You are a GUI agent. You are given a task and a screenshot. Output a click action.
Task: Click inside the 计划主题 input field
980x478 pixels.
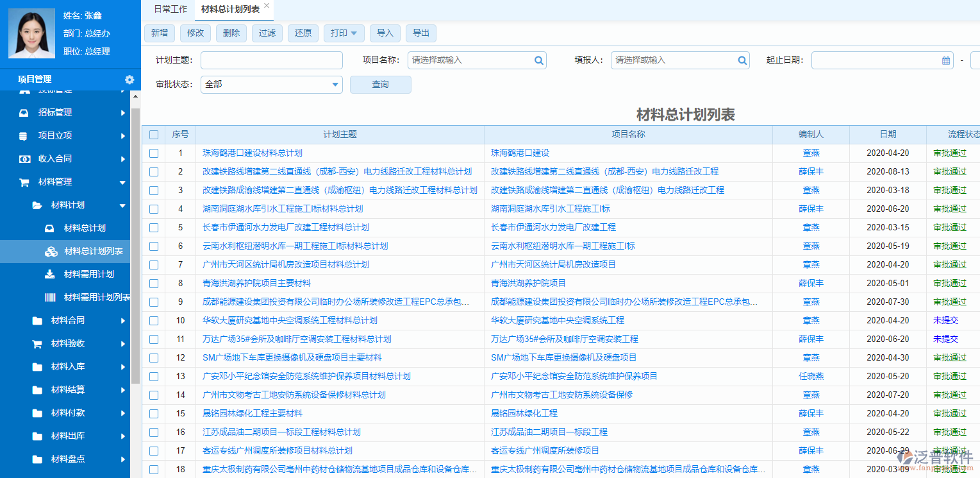click(271, 60)
